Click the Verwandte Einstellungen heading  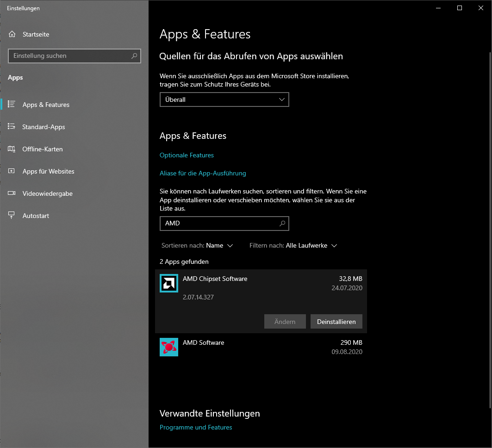click(x=210, y=413)
